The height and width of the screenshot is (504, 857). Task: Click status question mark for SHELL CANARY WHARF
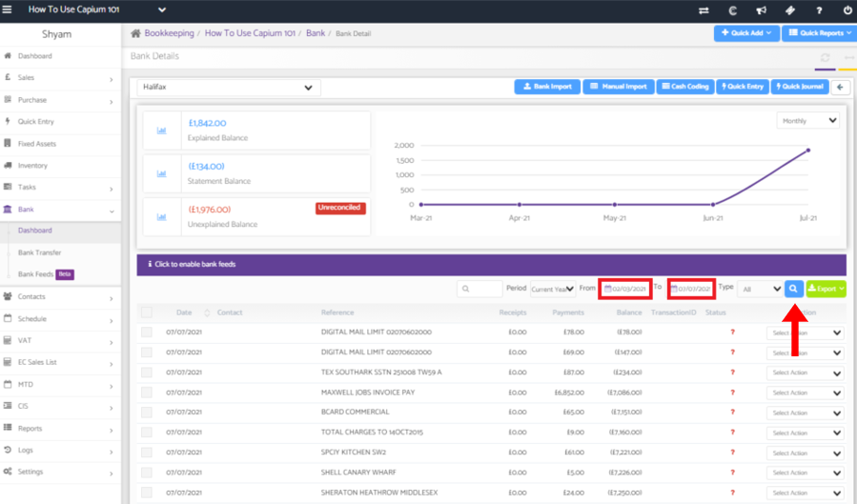[x=732, y=473]
